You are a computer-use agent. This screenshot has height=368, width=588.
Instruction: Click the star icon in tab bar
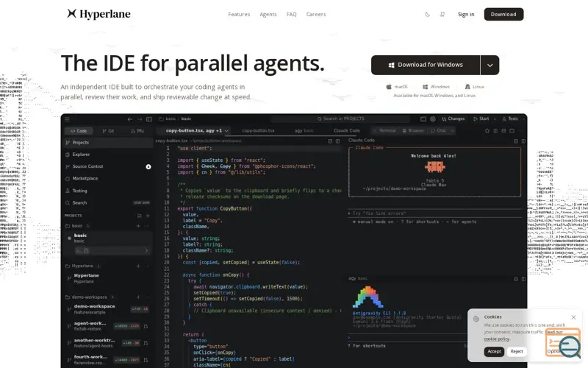(x=487, y=131)
